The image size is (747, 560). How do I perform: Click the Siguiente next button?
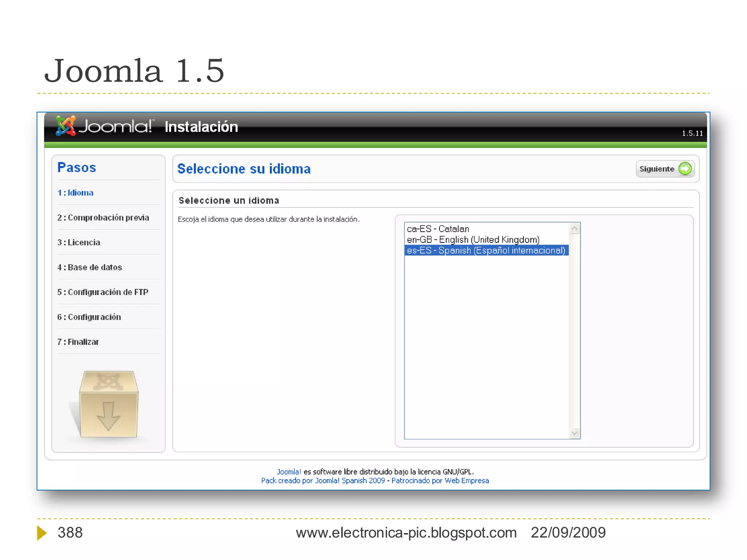(x=665, y=169)
